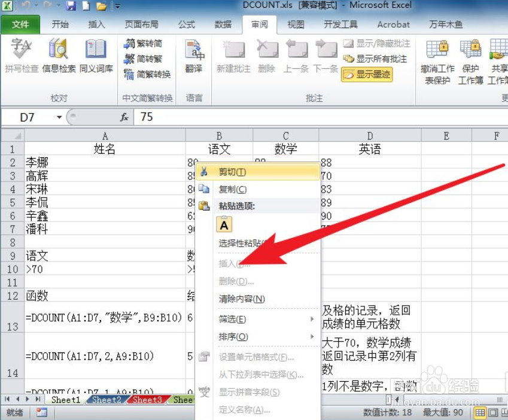The height and width of the screenshot is (420, 508).
Task: Click macro record icon in status bar
Action: [41, 413]
